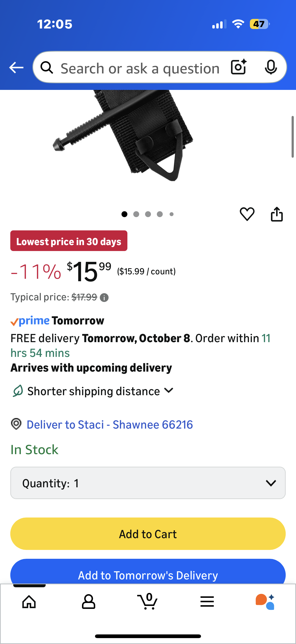This screenshot has height=644, width=296.
Task: Tap Add to Cart button
Action: (148, 534)
